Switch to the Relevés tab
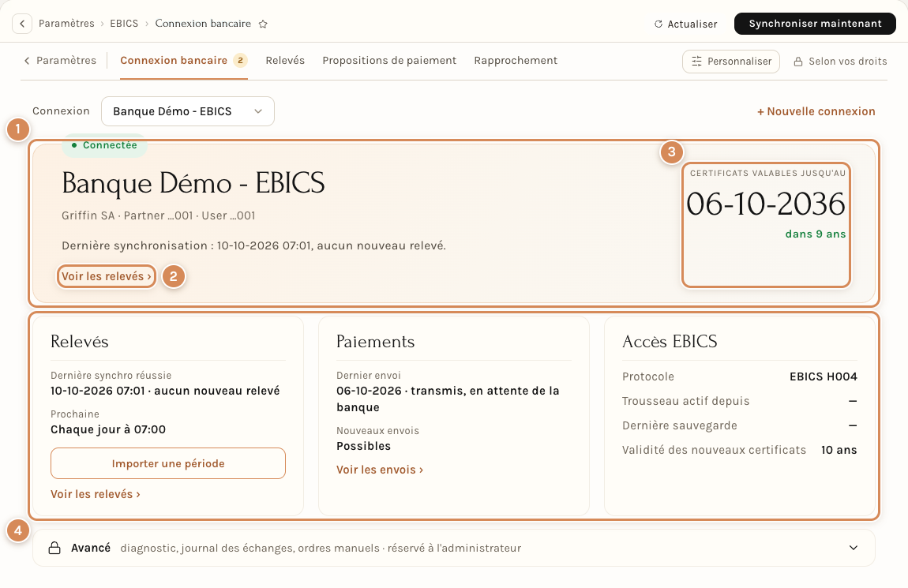908x588 pixels. (285, 60)
